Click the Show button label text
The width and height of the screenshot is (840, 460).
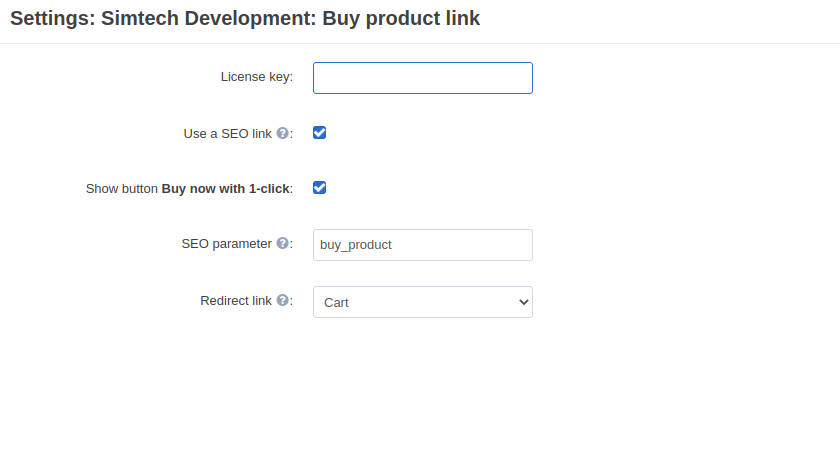point(122,189)
